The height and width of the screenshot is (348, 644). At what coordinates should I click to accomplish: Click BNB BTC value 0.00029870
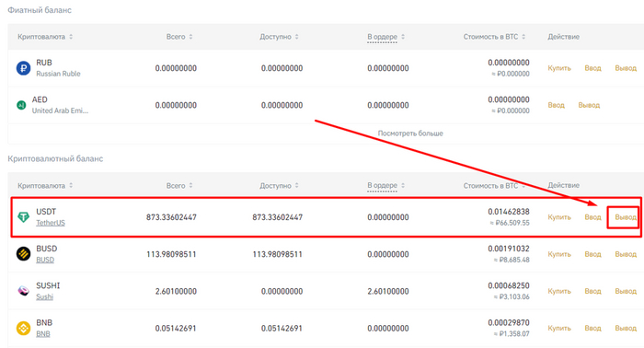pos(509,322)
